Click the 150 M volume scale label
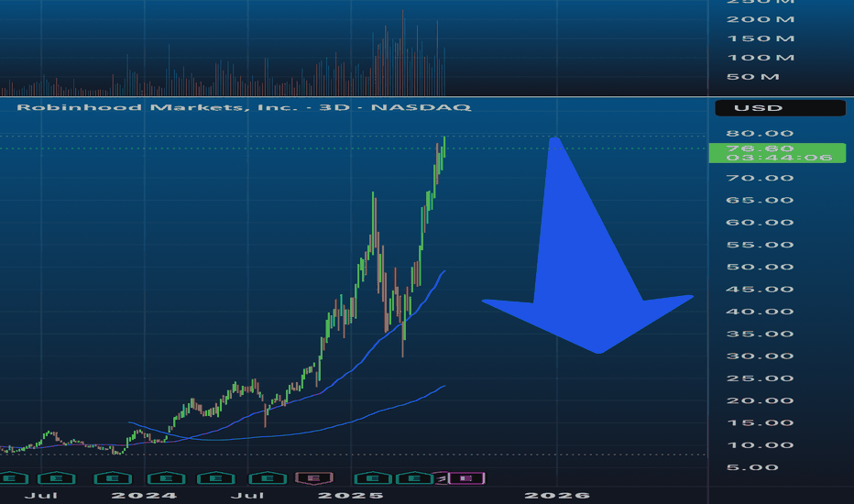Screen dimensions: 854x504 (x=761, y=38)
